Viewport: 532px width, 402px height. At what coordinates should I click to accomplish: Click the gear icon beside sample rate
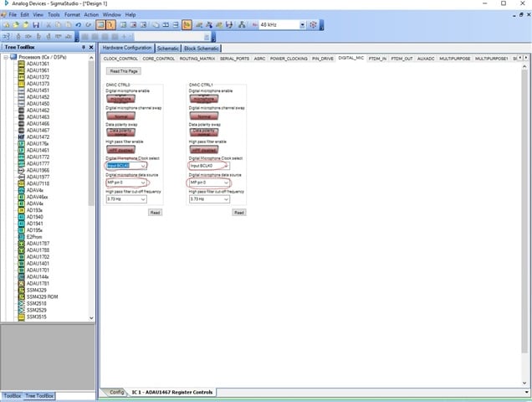314,25
